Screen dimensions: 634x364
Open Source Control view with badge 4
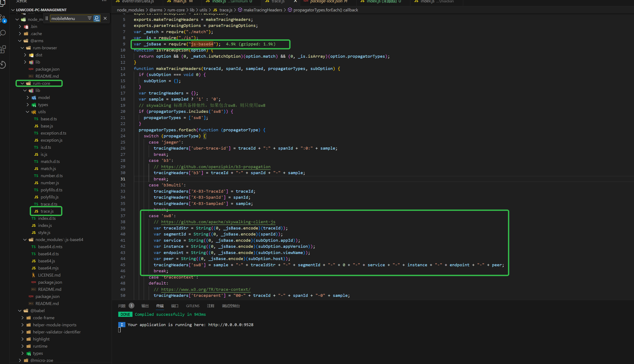coord(3,19)
